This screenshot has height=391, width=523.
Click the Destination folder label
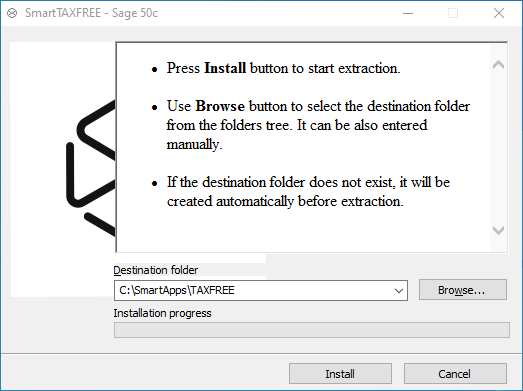(x=156, y=270)
